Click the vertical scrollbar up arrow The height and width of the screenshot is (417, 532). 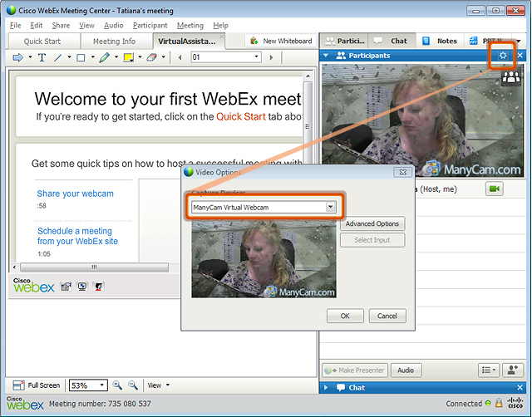[308, 76]
